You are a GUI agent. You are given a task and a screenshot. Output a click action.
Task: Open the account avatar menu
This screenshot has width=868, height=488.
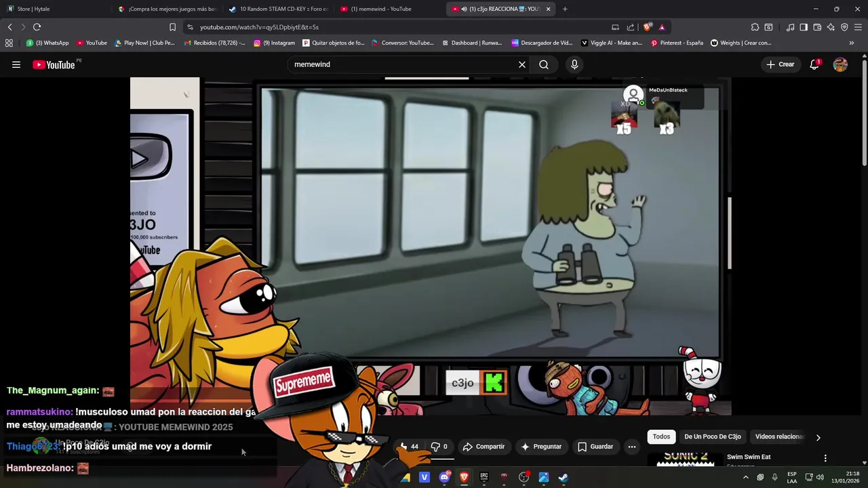pyautogui.click(x=840, y=64)
